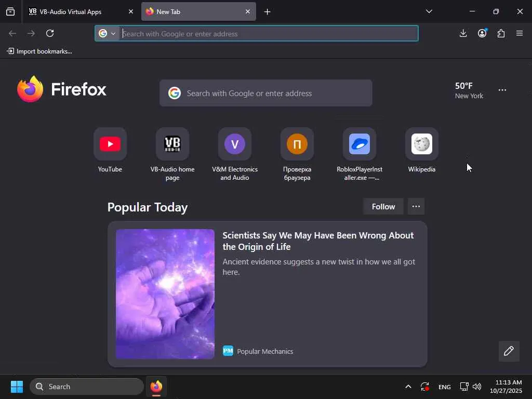
Task: Open the search engine selector dropdown in the address bar
Action: point(107,33)
